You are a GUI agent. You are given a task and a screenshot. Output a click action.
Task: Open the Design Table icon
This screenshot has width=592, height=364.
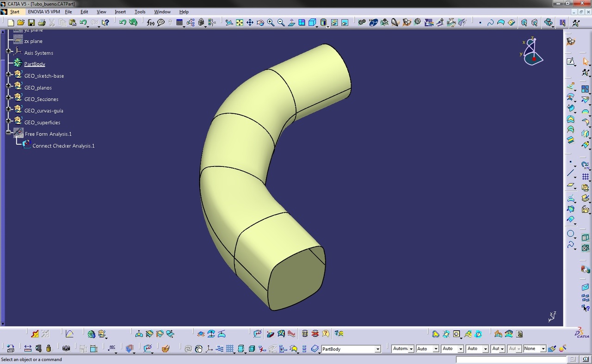tap(179, 22)
